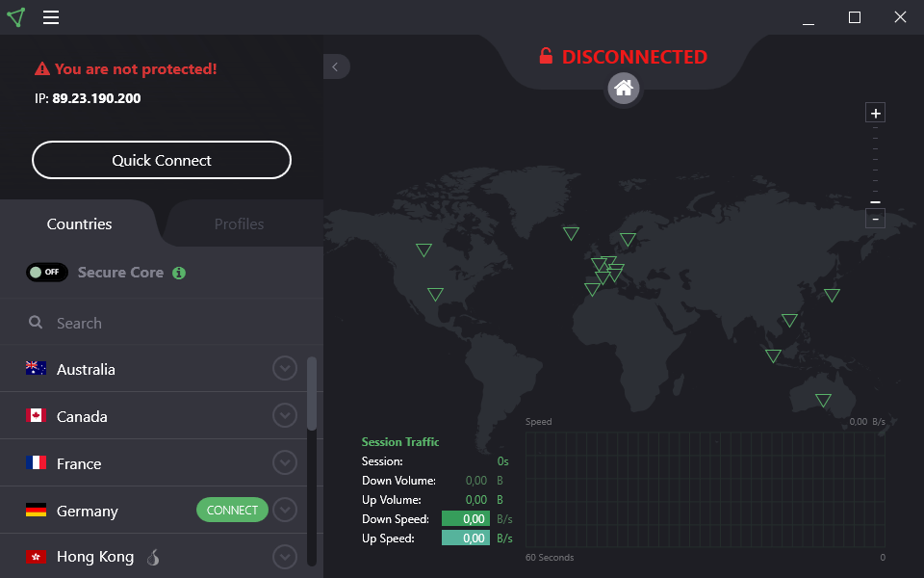
Task: Expand Australia server list
Action: 285,368
